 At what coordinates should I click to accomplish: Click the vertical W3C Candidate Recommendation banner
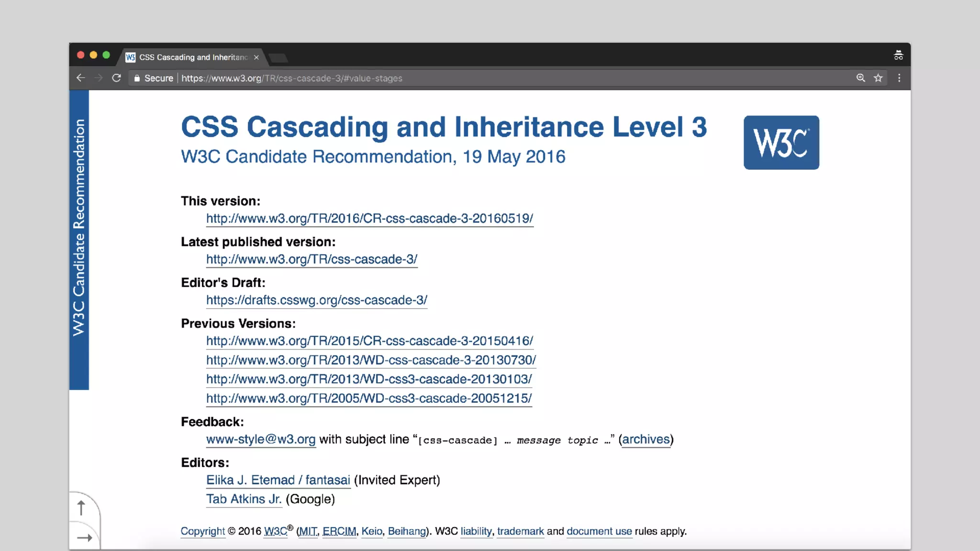79,239
